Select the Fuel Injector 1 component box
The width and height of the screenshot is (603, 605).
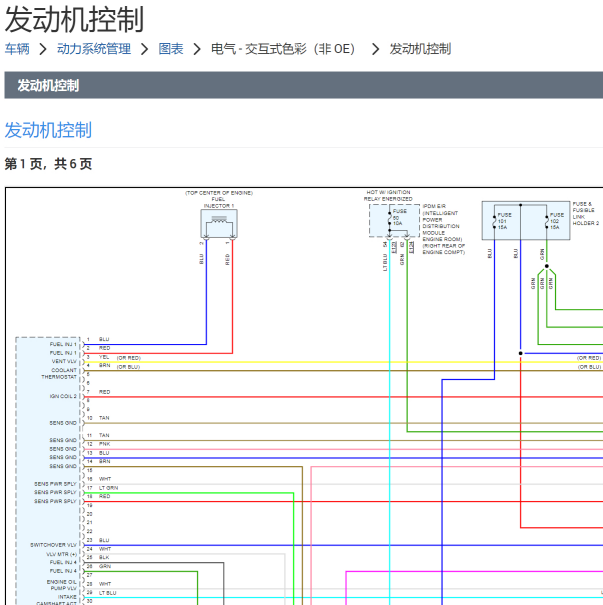[219, 224]
